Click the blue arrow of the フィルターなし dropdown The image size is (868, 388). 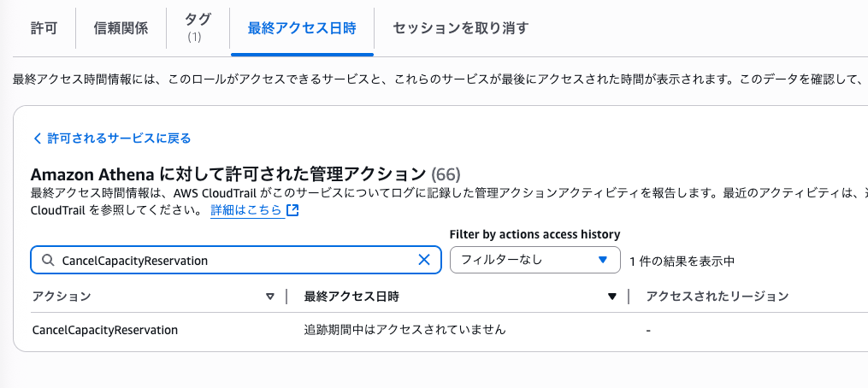604,260
